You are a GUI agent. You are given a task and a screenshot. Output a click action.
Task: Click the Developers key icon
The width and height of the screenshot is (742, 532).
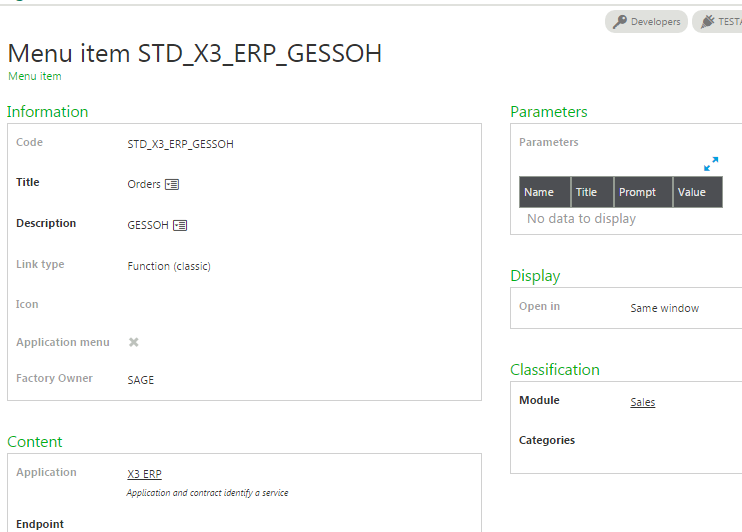pos(620,21)
